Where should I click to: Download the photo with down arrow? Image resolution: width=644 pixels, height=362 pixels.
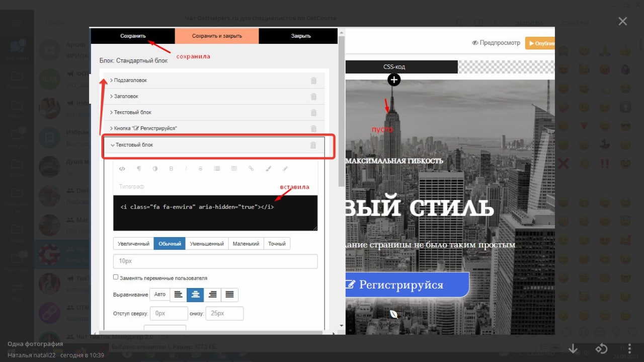click(573, 349)
